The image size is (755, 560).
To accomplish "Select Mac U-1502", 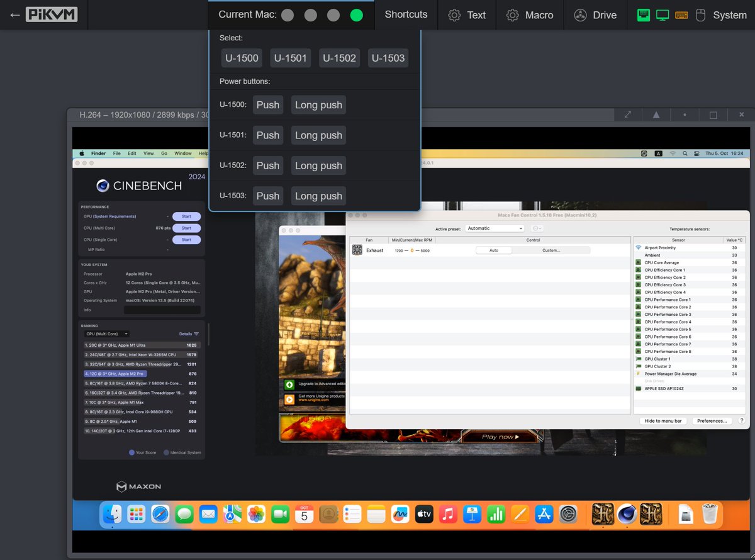I will 340,58.
